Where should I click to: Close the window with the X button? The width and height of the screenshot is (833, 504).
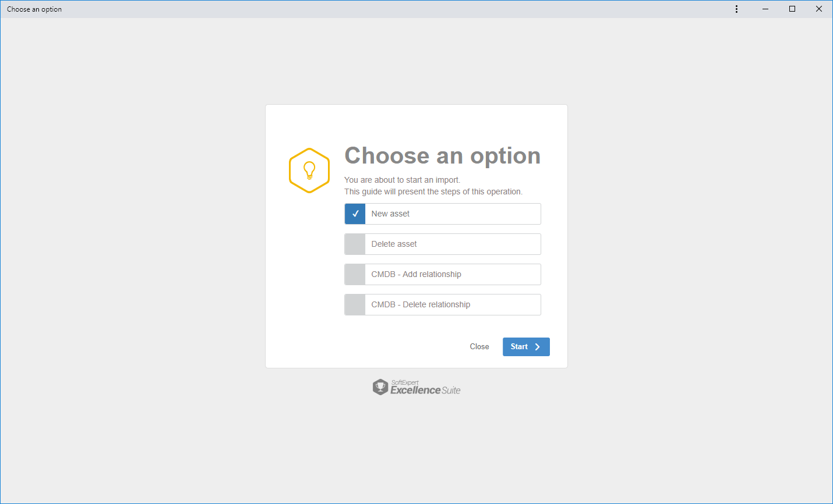pyautogui.click(x=819, y=9)
